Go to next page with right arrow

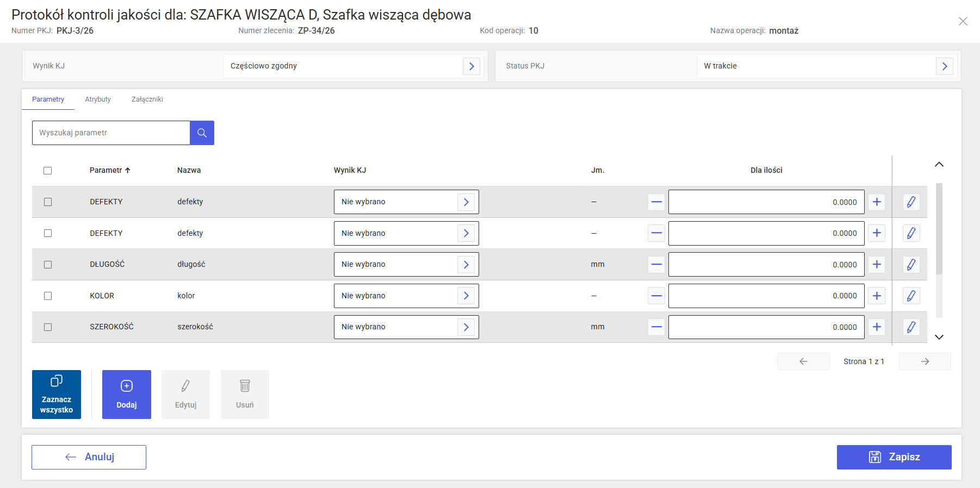(925, 361)
